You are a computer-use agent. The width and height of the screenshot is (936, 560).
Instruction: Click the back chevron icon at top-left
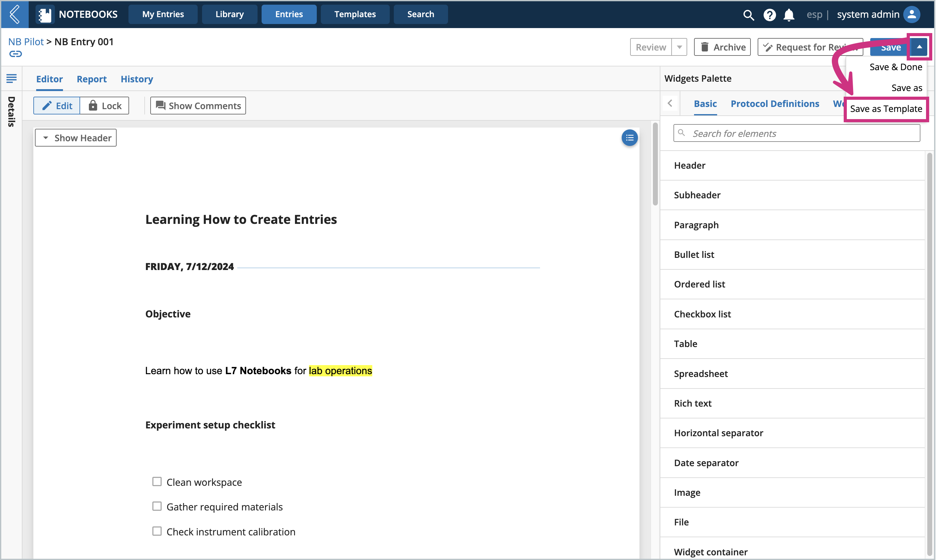14,14
